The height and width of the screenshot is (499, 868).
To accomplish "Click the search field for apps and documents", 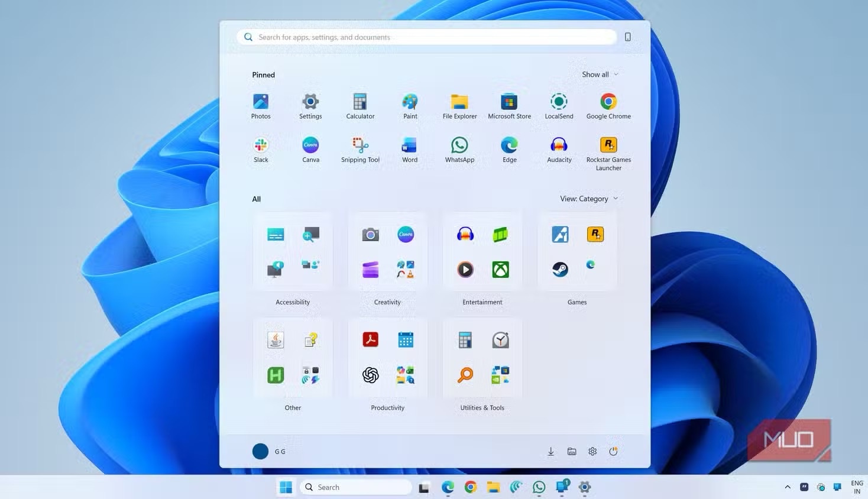I will 426,37.
